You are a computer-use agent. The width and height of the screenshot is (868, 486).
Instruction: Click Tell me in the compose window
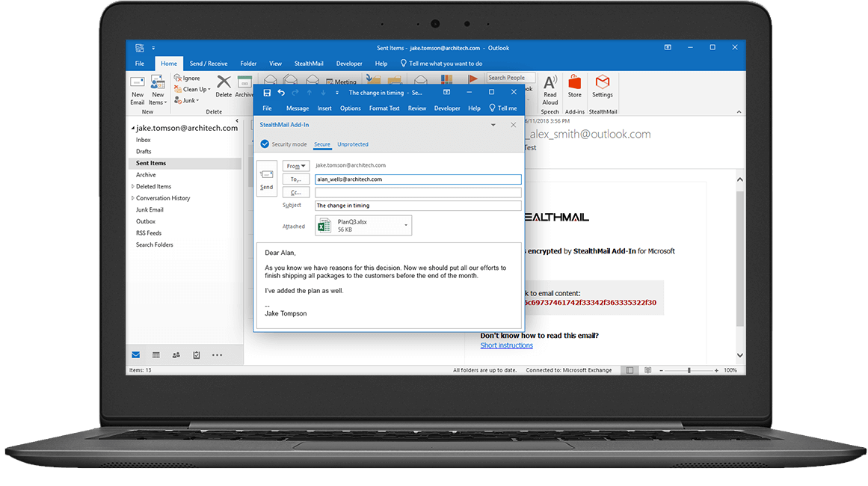[503, 108]
